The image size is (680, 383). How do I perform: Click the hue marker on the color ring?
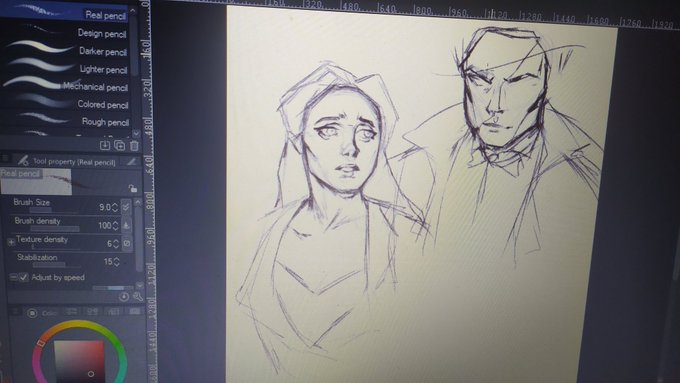click(x=41, y=344)
